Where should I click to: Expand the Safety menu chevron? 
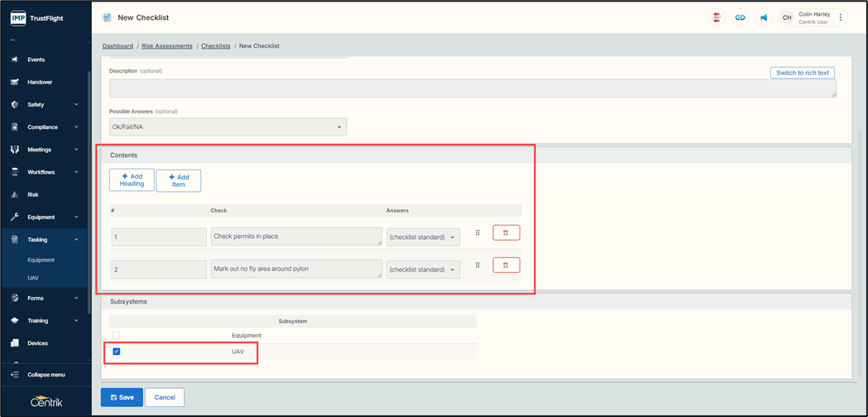(76, 105)
